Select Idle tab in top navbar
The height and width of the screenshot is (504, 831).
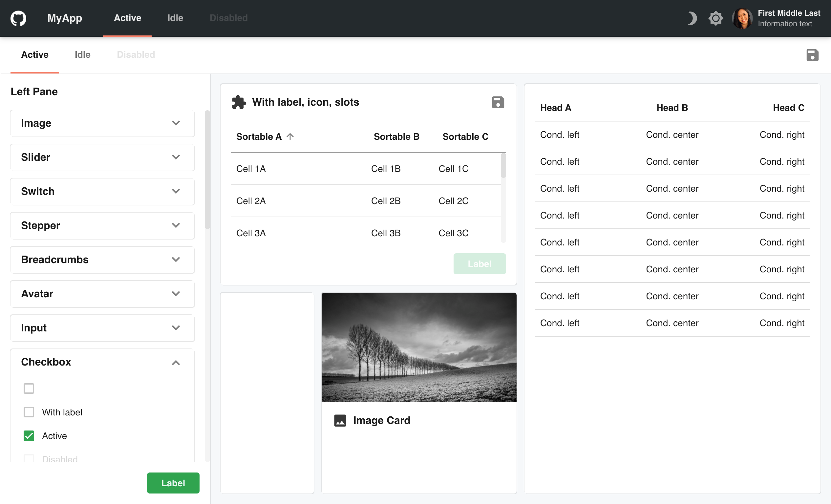click(x=175, y=18)
